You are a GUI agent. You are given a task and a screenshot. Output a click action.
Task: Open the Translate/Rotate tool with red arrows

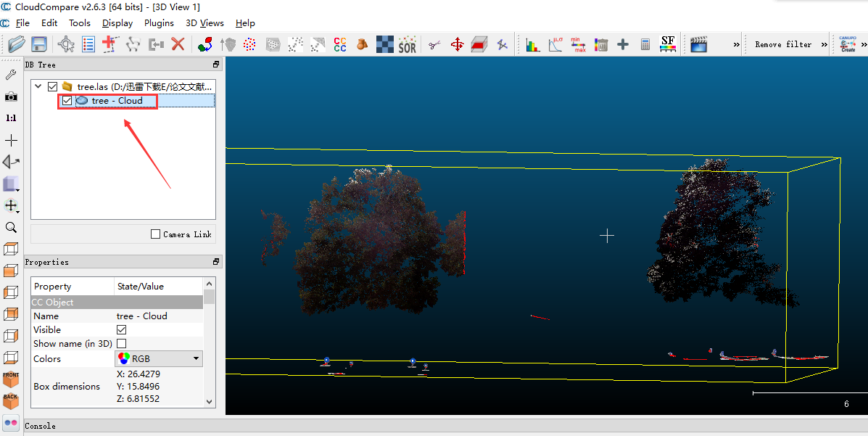(x=458, y=45)
